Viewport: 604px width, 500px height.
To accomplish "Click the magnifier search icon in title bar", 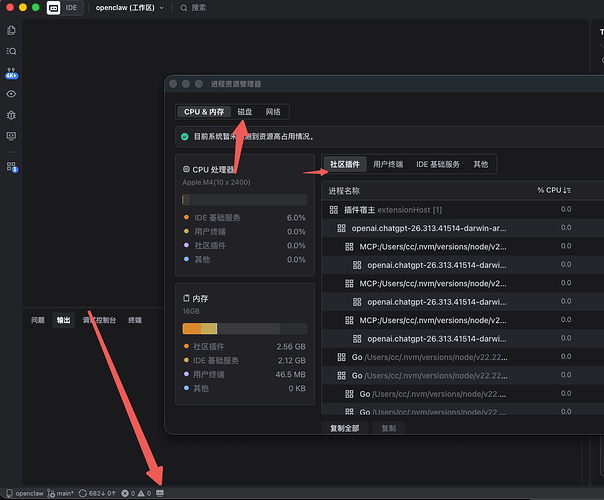I will [184, 8].
